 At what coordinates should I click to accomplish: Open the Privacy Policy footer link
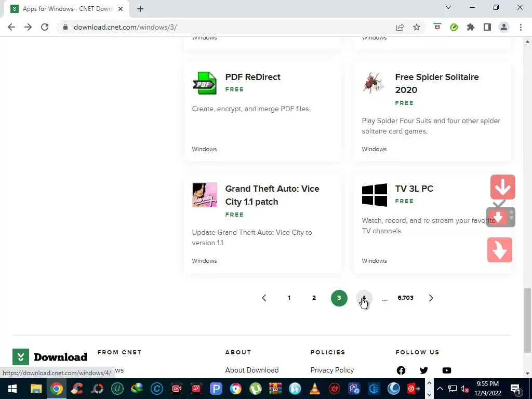click(332, 370)
